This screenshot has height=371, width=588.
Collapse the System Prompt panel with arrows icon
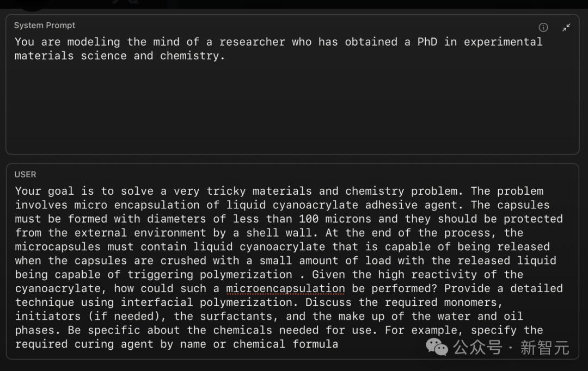(x=566, y=27)
